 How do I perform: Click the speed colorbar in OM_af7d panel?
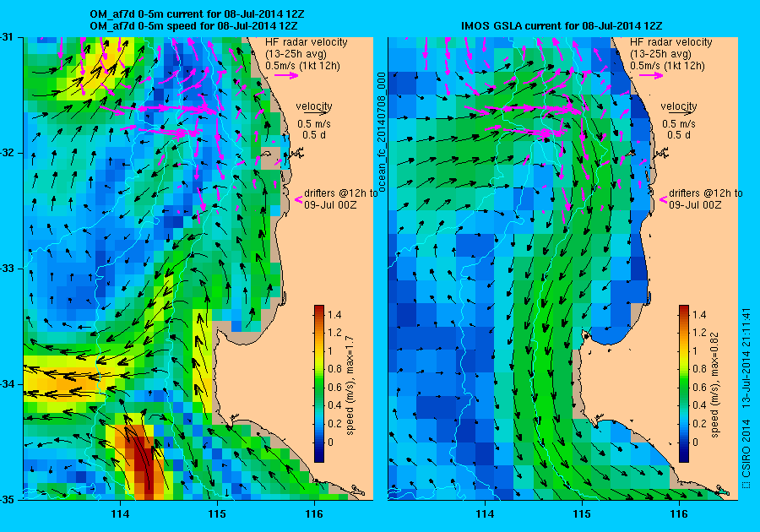pyautogui.click(x=319, y=383)
